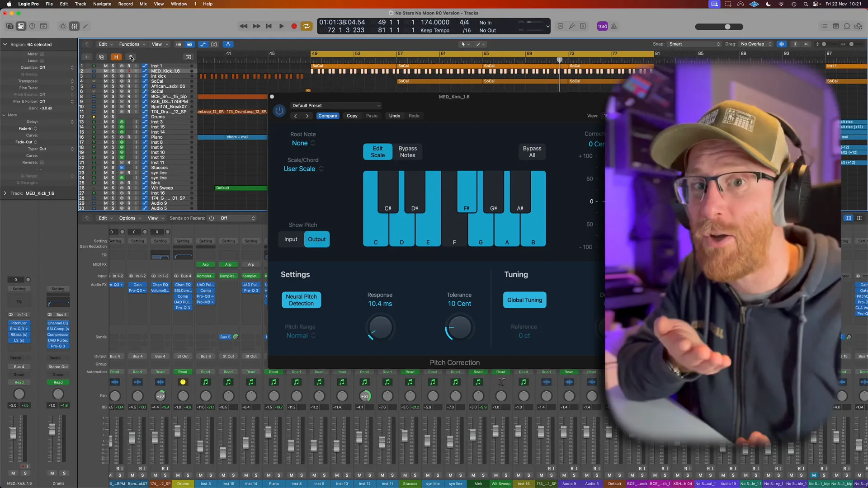Click the Rewind transport button
The height and width of the screenshot is (488, 868).
(x=243, y=26)
